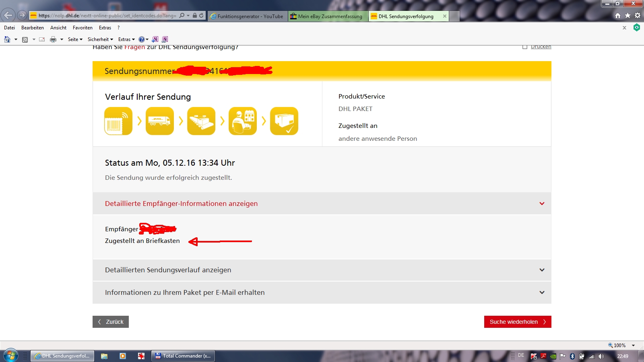
Task: Click the DE language indicator
Action: 521,356
